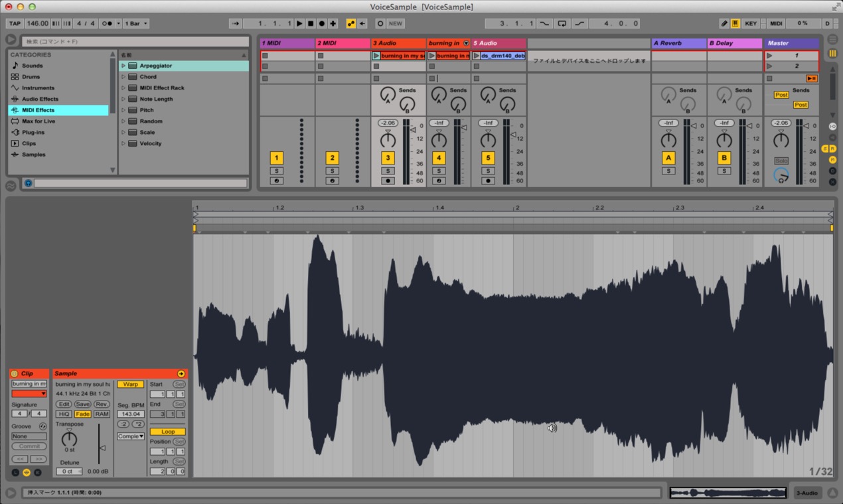Expand the MIDI Effect Rack folder
The height and width of the screenshot is (504, 843).
pyautogui.click(x=123, y=88)
